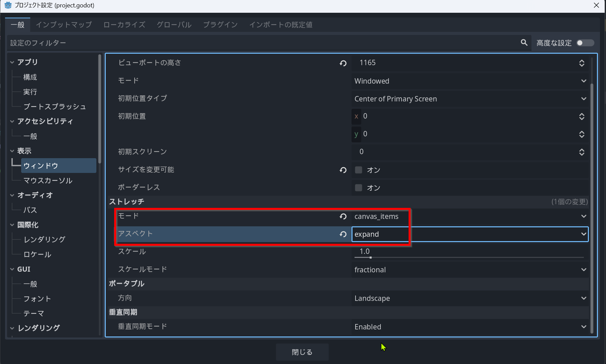Enable ボーダーレス checkbox

click(x=359, y=188)
